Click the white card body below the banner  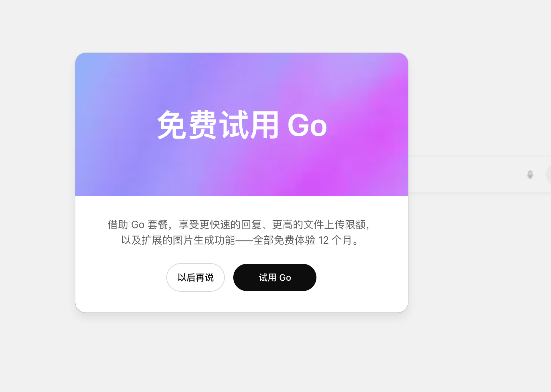point(242,254)
